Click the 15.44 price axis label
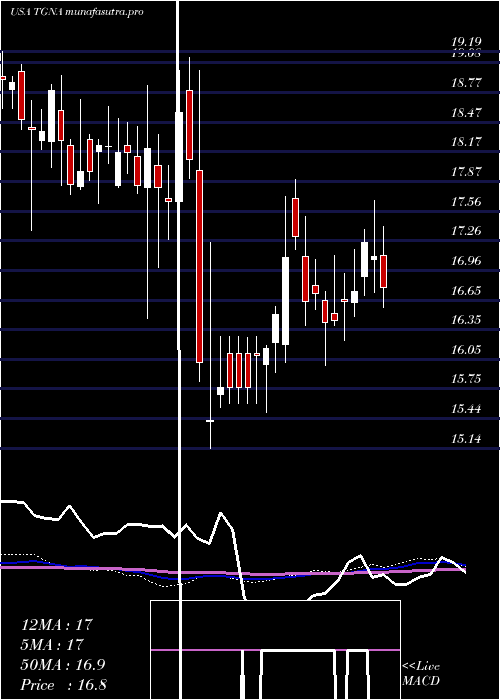Image resolution: width=500 pixels, height=700 pixels. [x=466, y=408]
